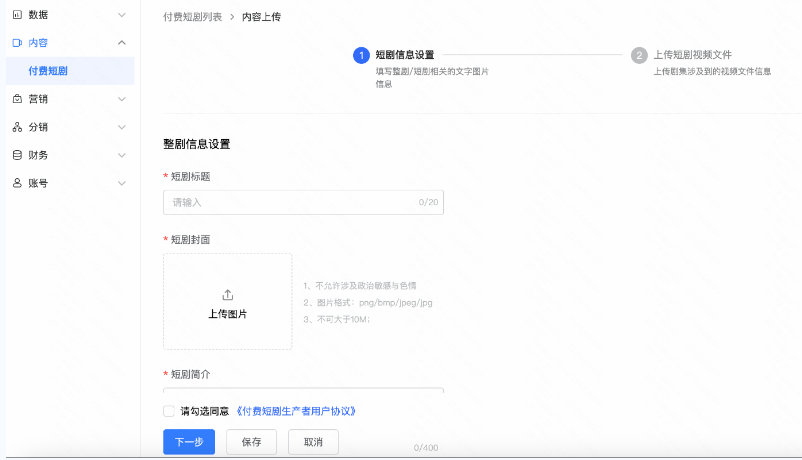
Task: Expand the 财务 menu chevron
Action: (122, 155)
